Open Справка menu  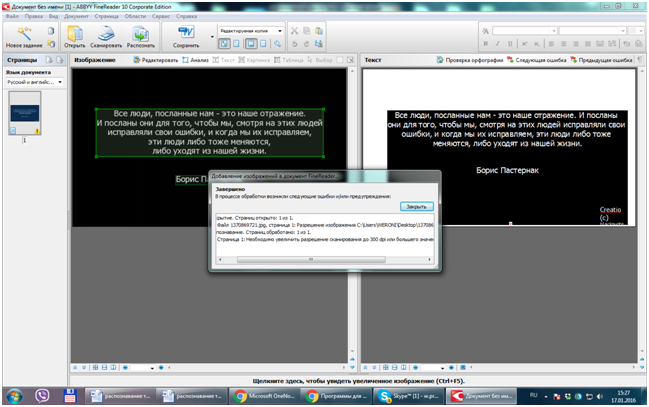[186, 16]
